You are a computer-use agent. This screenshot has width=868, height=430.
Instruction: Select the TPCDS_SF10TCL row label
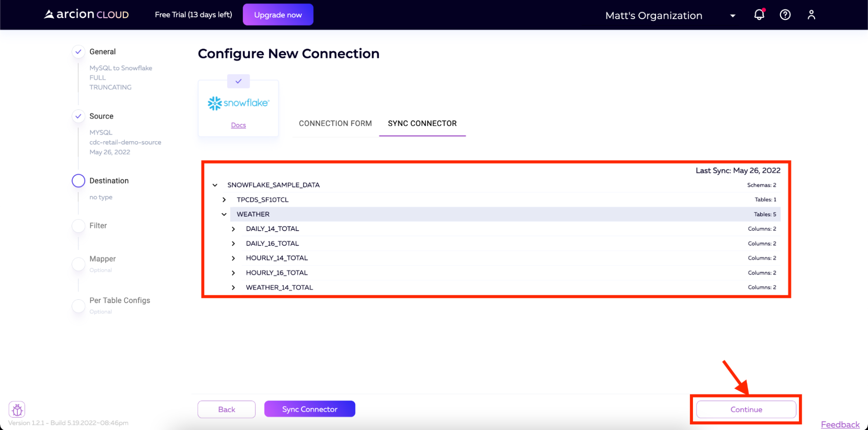click(263, 200)
